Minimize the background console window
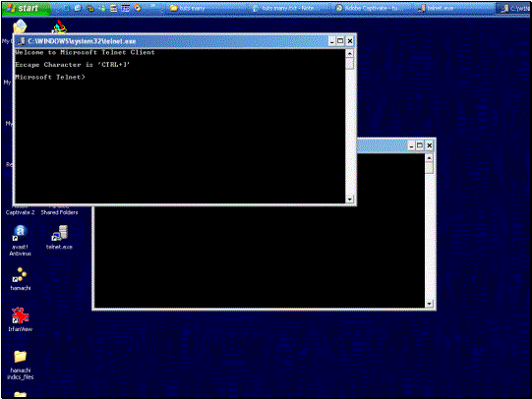 411,145
